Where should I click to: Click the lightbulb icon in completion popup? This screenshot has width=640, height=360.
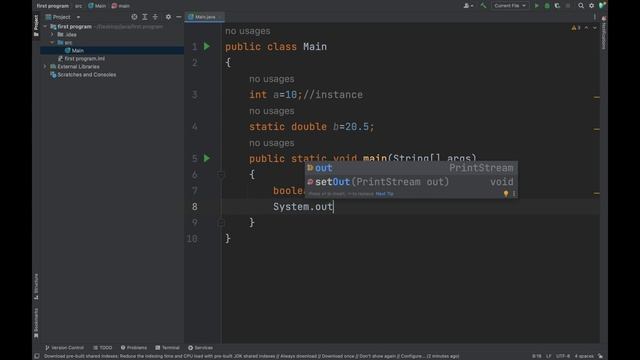(x=506, y=193)
